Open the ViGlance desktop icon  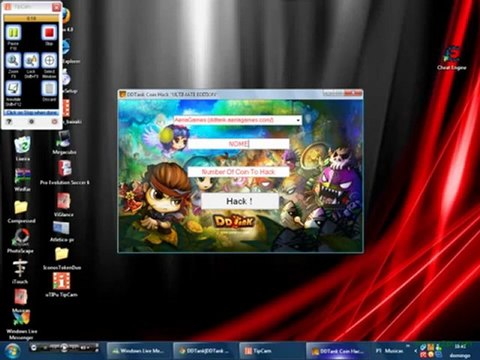point(63,204)
